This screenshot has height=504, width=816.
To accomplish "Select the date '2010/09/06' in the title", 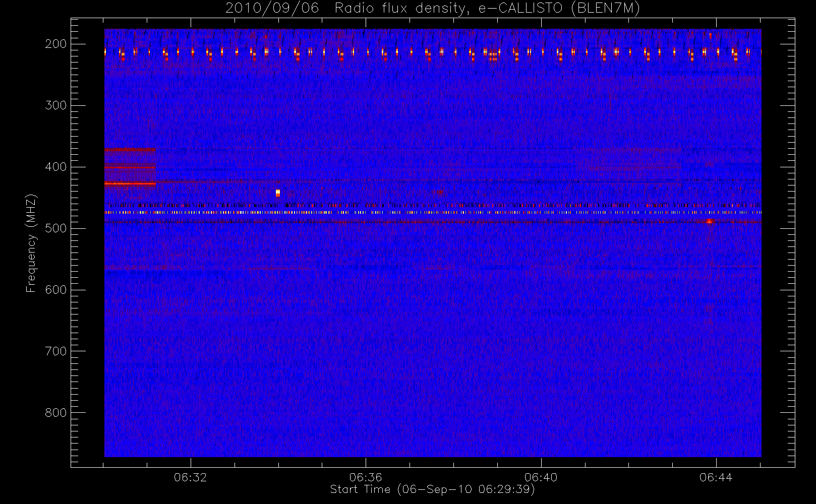I will 272,9.
